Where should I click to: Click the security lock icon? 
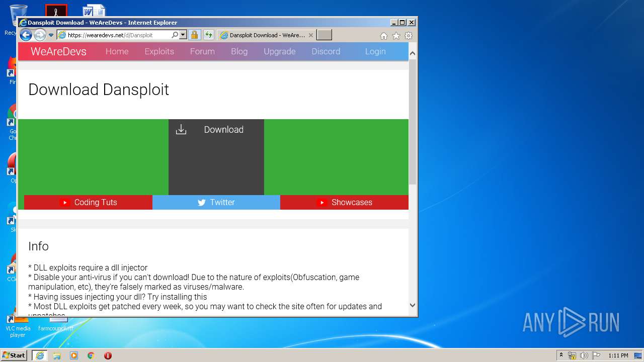(x=195, y=35)
